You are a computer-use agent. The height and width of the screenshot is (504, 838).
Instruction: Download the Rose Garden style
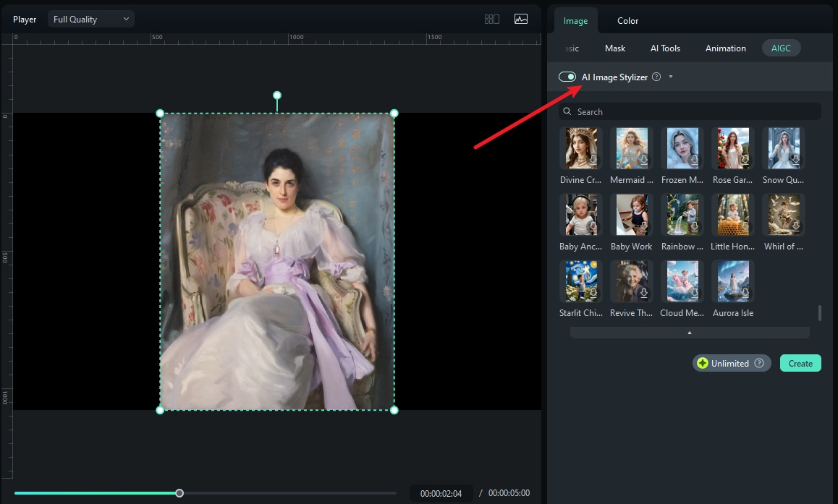(745, 160)
